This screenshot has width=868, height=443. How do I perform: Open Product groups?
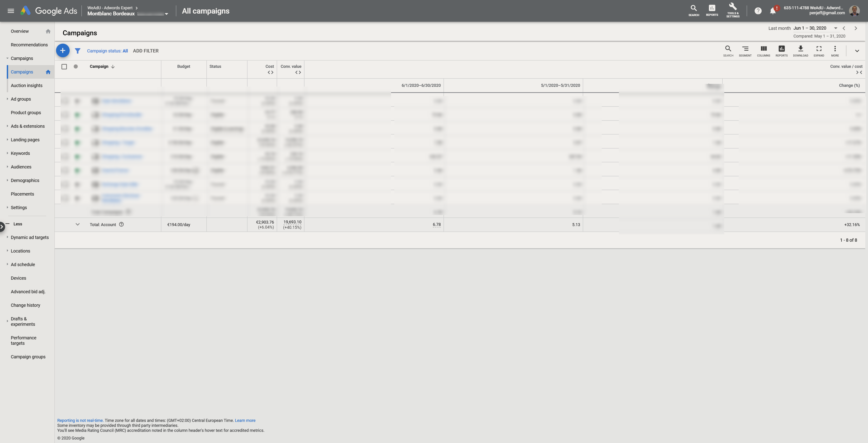point(26,113)
